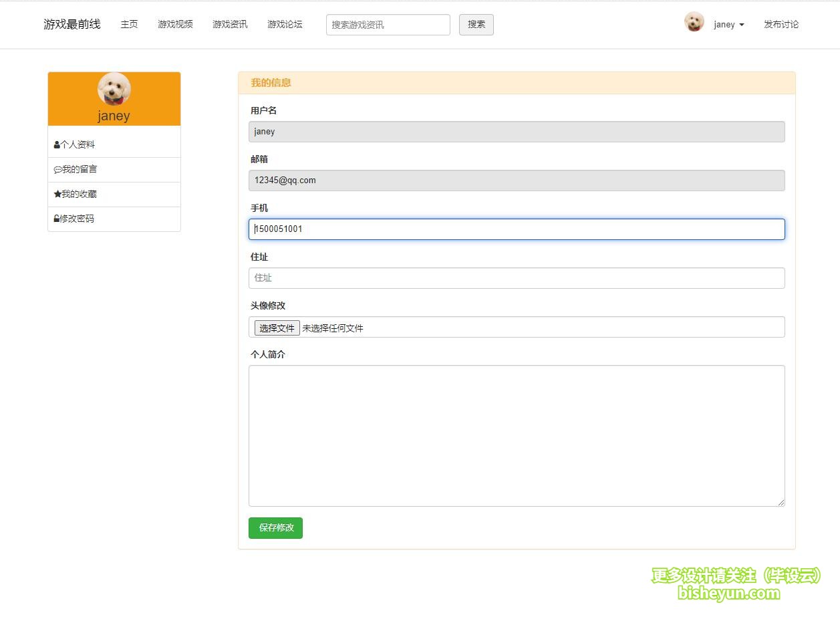Go to 主页 in the navbar
This screenshot has height=617, width=840.
pyautogui.click(x=129, y=24)
